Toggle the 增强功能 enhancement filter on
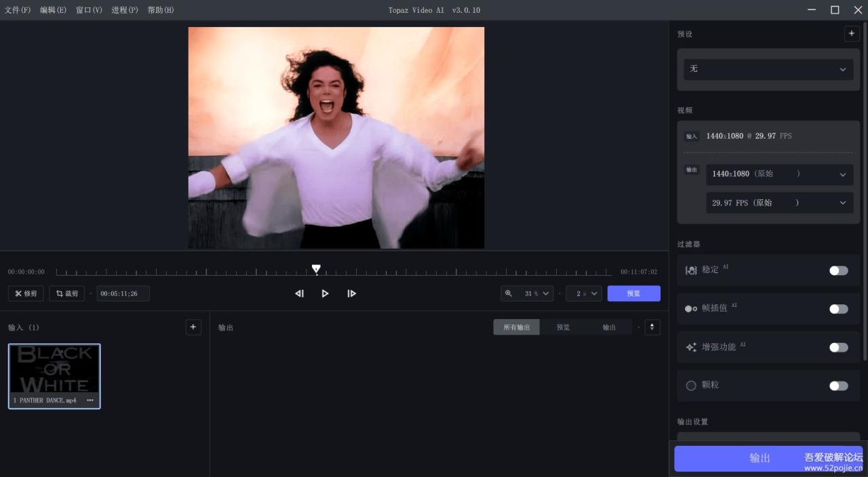The image size is (868, 477). [838, 348]
